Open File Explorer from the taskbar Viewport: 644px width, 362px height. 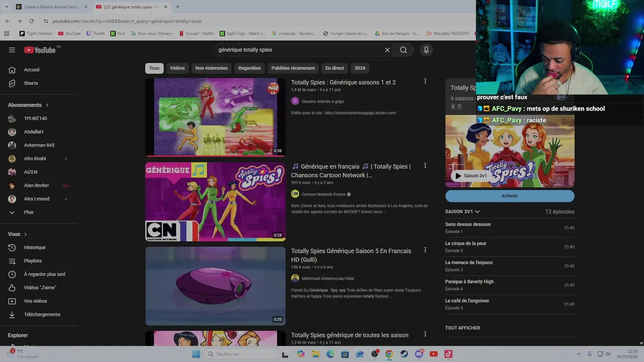pyautogui.click(x=315, y=354)
